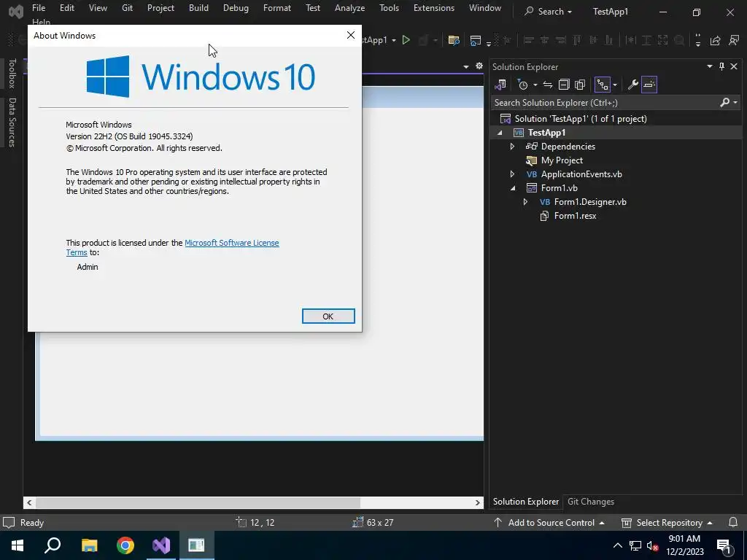Open Find in Files folder-search icon

point(454,41)
